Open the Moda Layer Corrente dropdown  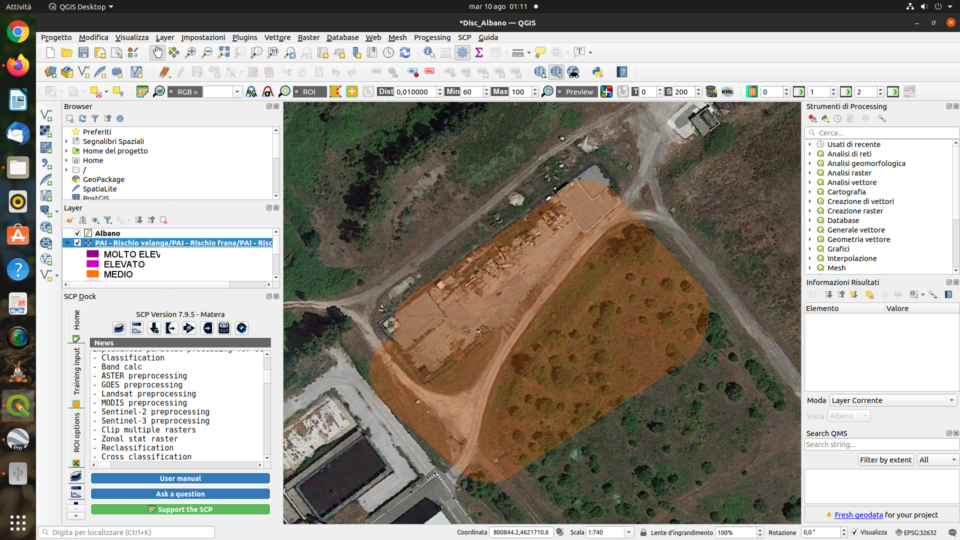[x=892, y=400]
